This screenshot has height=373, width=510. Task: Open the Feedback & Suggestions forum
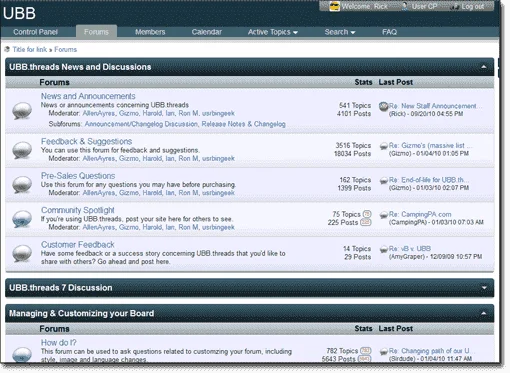point(86,141)
